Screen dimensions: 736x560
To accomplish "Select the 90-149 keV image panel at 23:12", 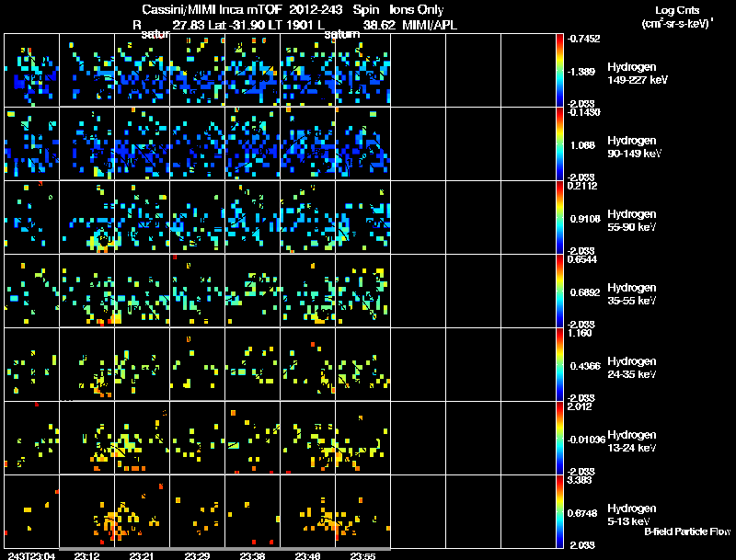I will (x=86, y=144).
